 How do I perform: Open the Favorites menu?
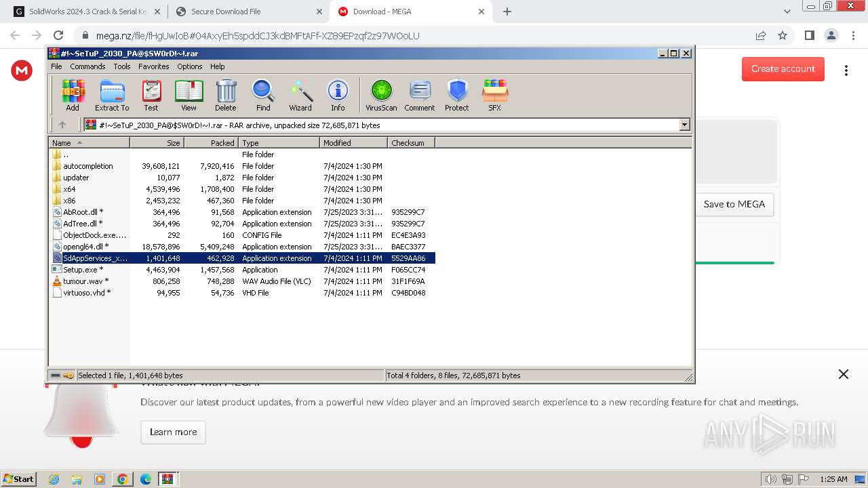pos(154,66)
